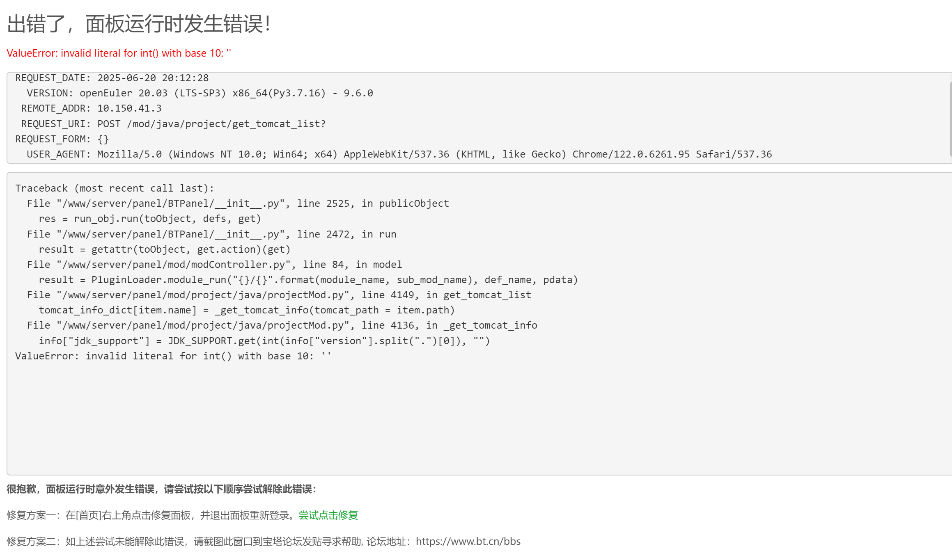Click the scrollbar in the request info box
The image size is (952, 560).
pos(950,119)
